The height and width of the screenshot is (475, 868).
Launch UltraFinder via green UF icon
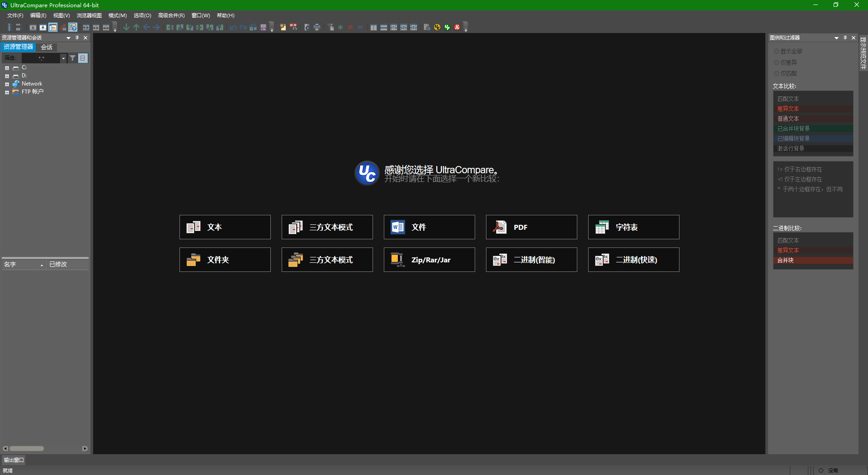click(x=447, y=27)
